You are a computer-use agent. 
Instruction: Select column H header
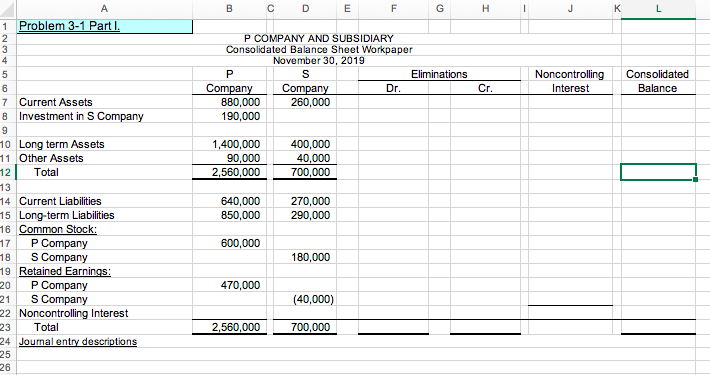point(485,9)
